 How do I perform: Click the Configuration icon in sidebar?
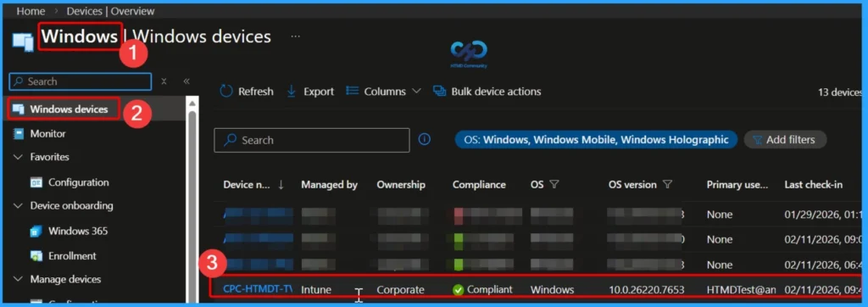[x=36, y=182]
